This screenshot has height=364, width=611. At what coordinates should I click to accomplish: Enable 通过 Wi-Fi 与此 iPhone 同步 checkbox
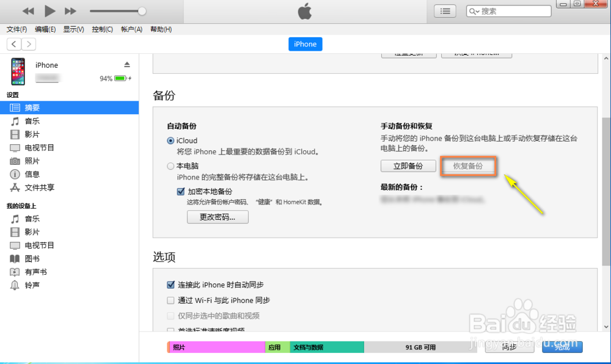(x=170, y=300)
